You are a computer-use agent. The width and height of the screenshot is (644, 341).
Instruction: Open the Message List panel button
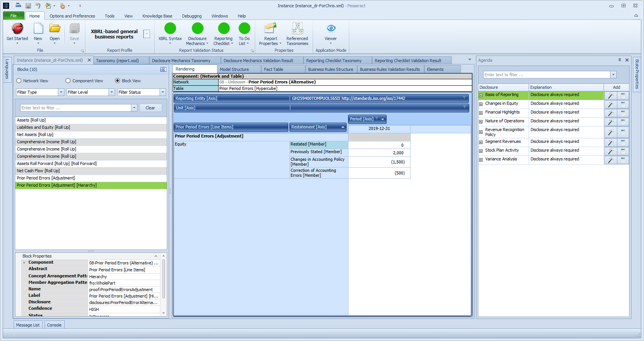coord(28,325)
